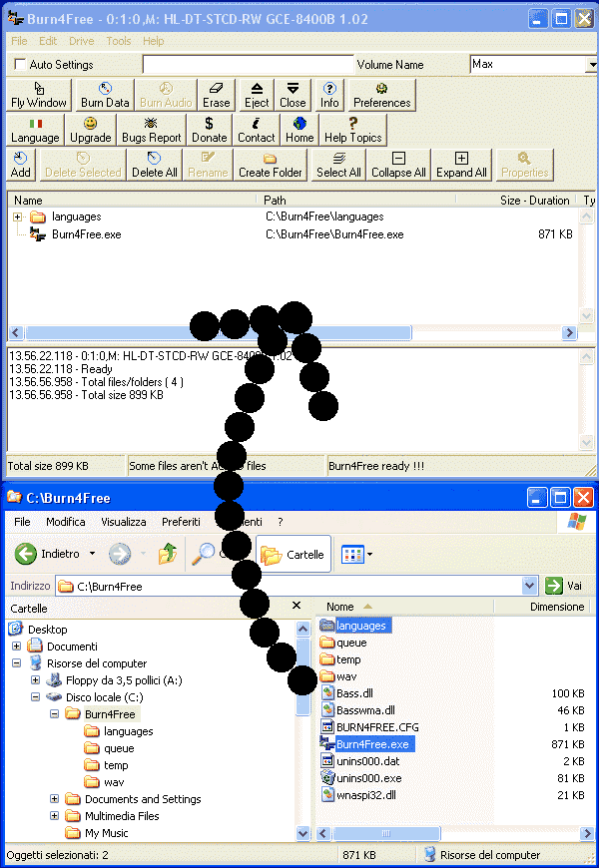Sort by Size - Duration column
Viewport: 599px width, 868px height.
pos(517,201)
